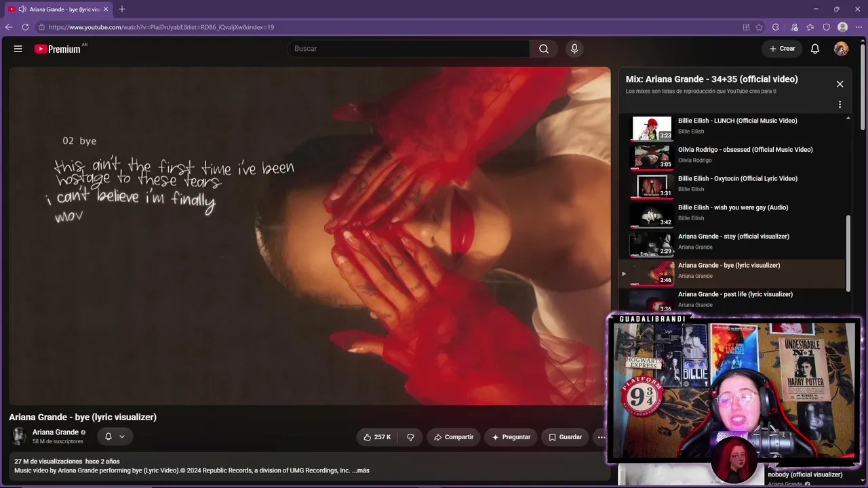The image size is (868, 488).
Task: Click the magnifier search button
Action: pyautogui.click(x=544, y=49)
